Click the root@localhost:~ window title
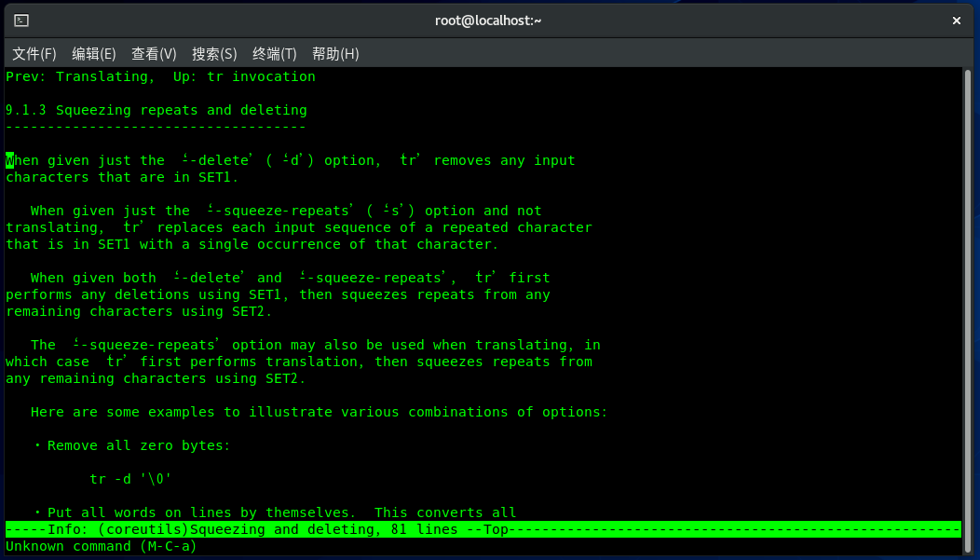The image size is (980, 560). click(488, 20)
